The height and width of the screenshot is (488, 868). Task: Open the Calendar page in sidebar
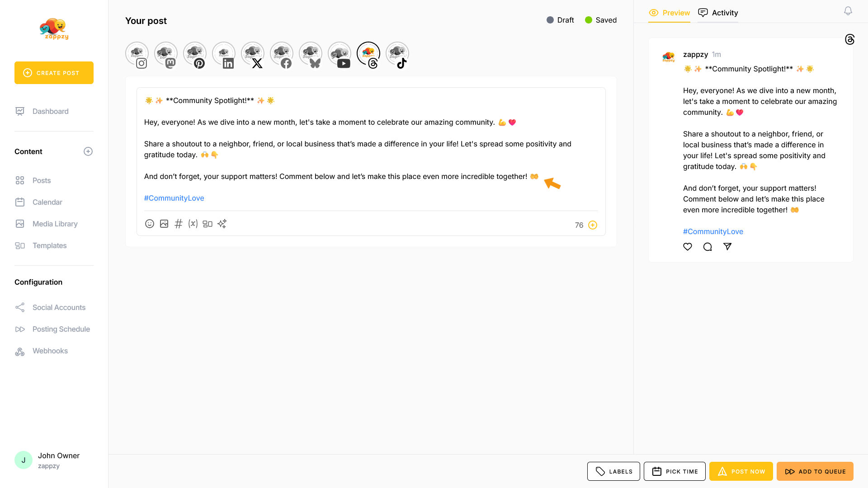click(x=47, y=202)
